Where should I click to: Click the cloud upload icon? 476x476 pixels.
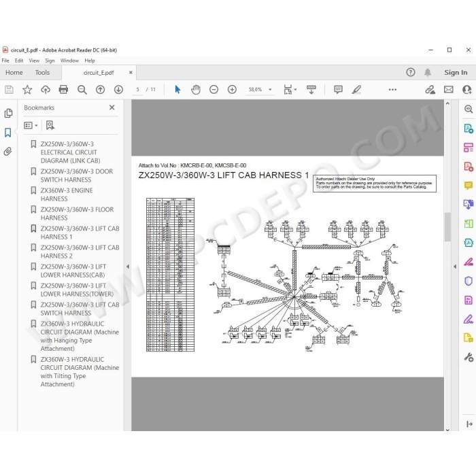tap(46, 90)
